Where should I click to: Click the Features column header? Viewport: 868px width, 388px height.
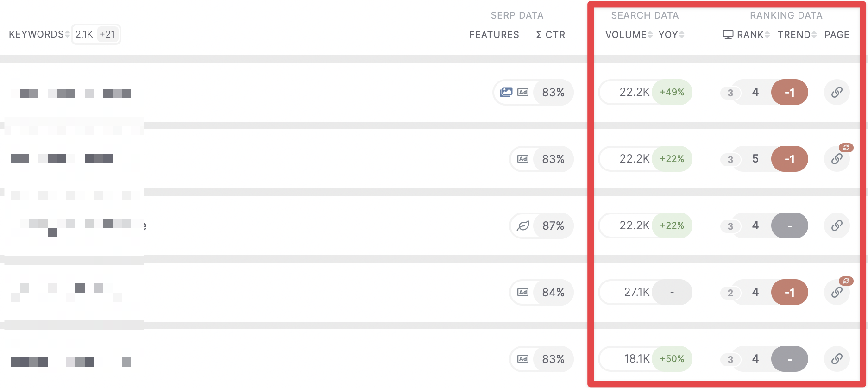click(494, 35)
